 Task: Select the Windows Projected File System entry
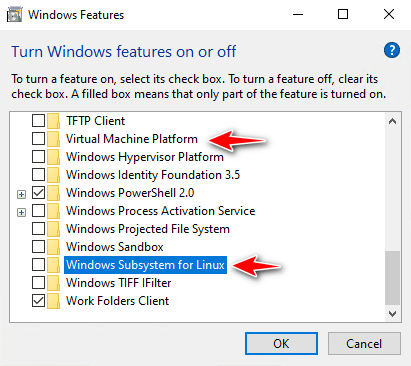148,229
